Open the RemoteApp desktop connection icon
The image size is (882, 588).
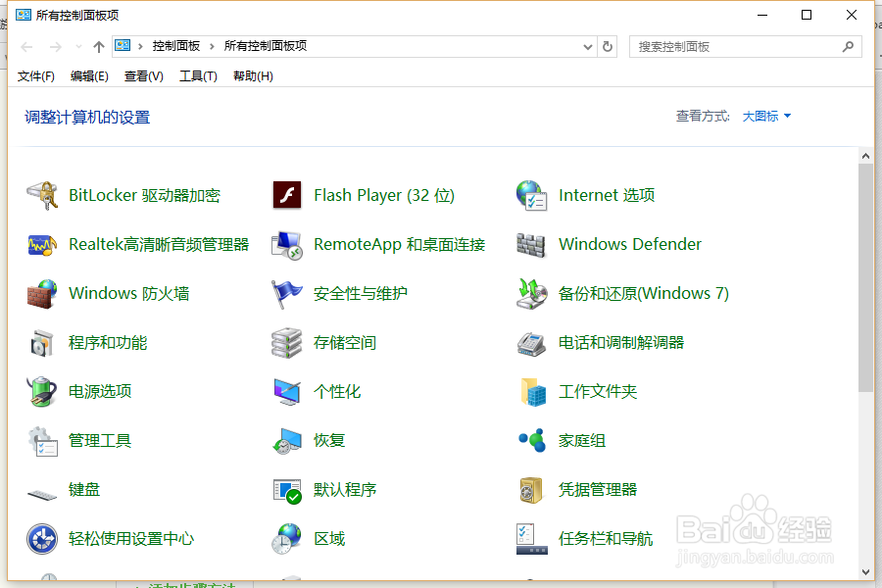(287, 245)
